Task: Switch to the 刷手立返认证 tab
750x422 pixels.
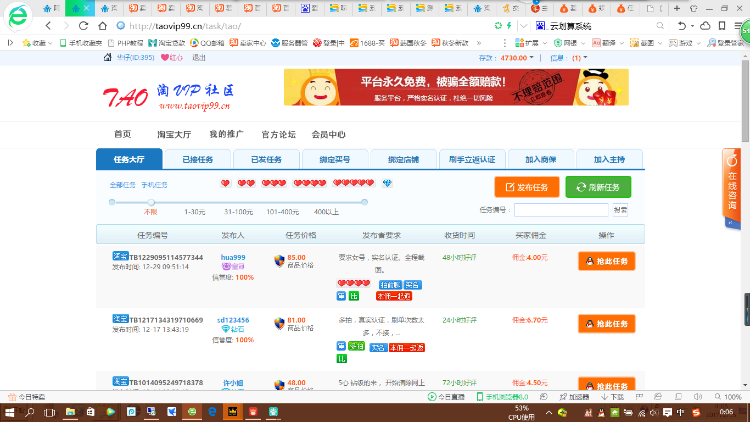Action: (x=472, y=159)
